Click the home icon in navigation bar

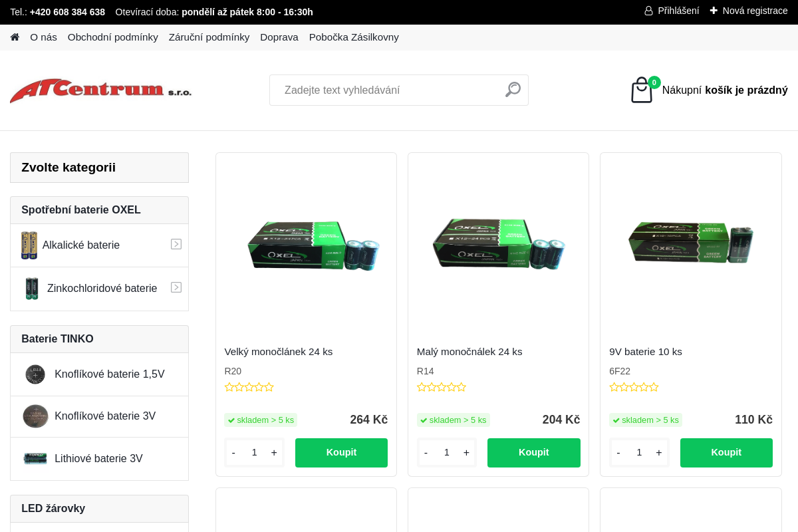[15, 37]
